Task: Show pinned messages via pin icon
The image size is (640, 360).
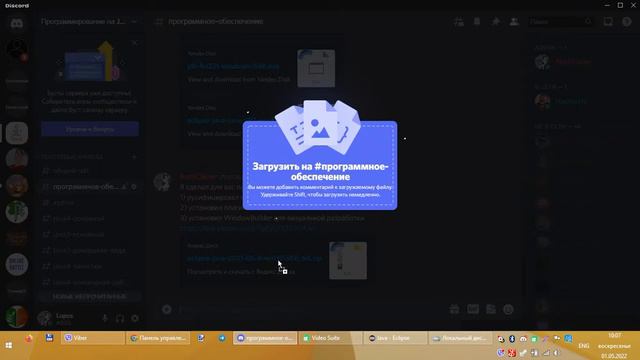Action: pyautogui.click(x=495, y=22)
